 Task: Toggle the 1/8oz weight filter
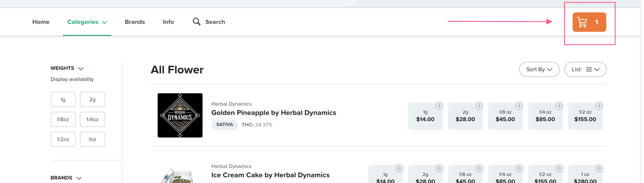point(63,119)
